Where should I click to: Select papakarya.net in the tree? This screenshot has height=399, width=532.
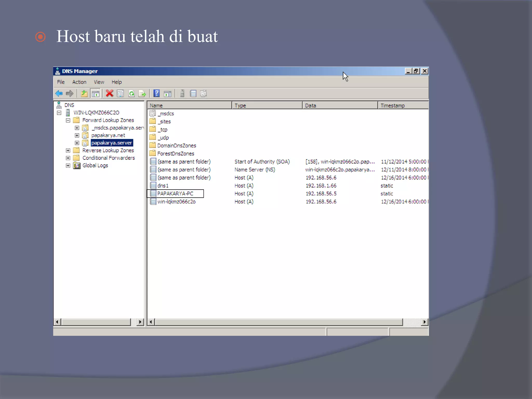click(x=108, y=135)
